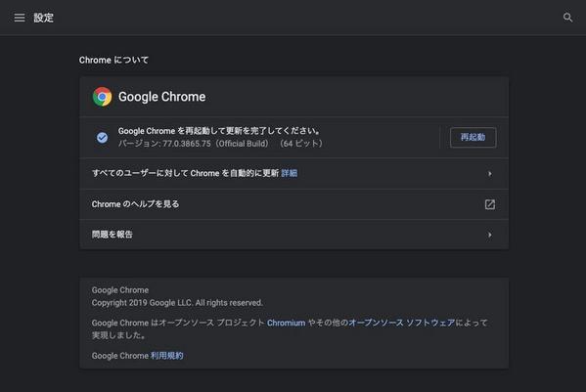
Task: Open the hamburger main menu
Action: (x=20, y=18)
